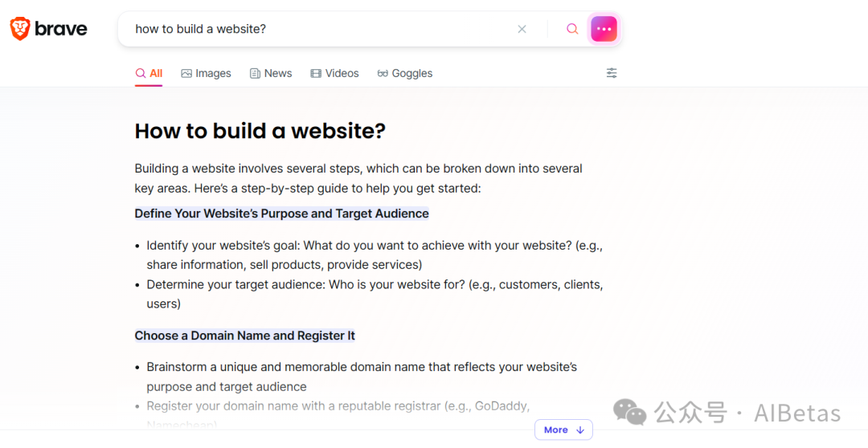868x448 pixels.
Task: Open the search settings sliders icon
Action: coord(612,73)
